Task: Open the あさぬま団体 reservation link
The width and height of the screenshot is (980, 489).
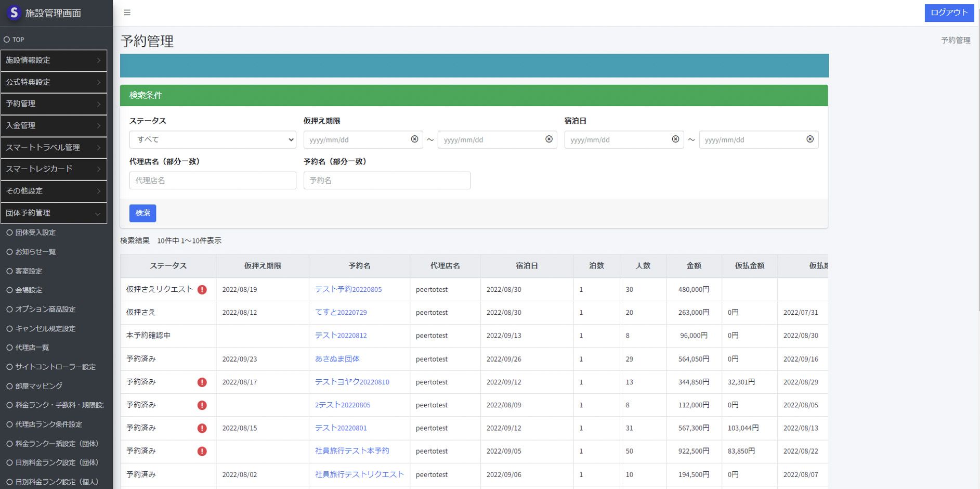Action: coord(337,359)
